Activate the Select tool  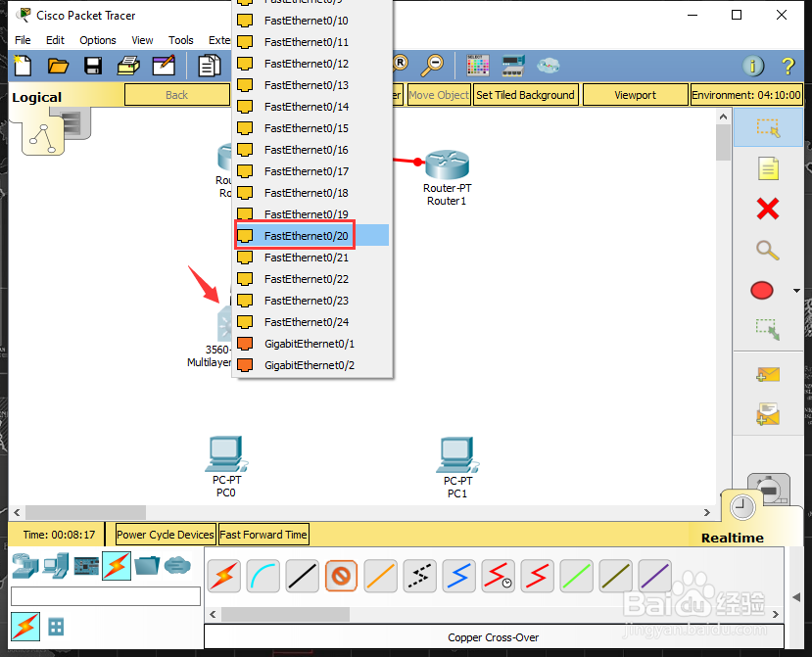pos(768,127)
